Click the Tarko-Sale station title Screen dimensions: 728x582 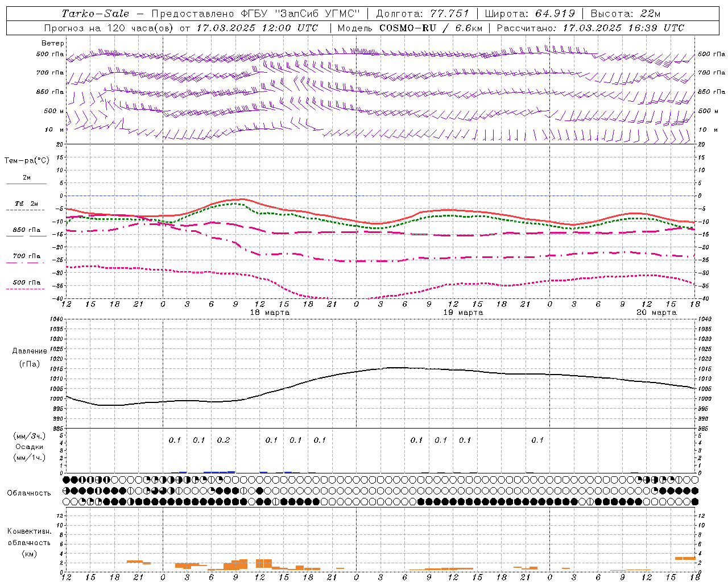click(95, 14)
